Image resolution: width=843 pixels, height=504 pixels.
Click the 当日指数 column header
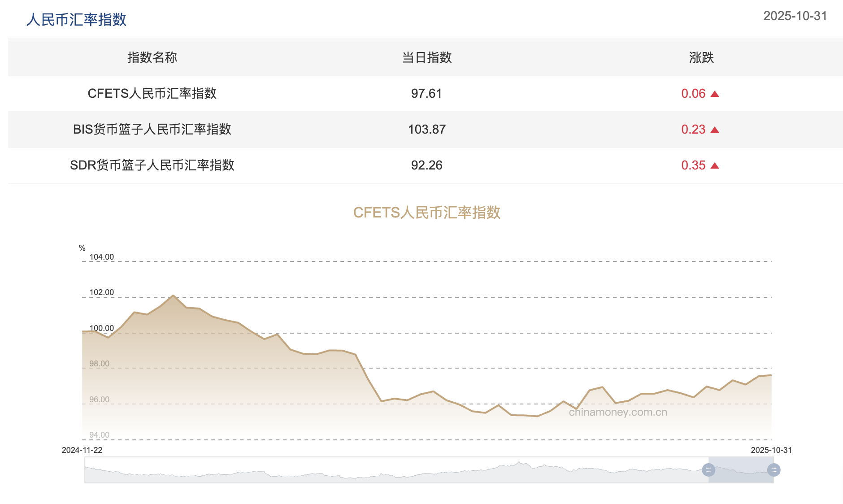427,57
